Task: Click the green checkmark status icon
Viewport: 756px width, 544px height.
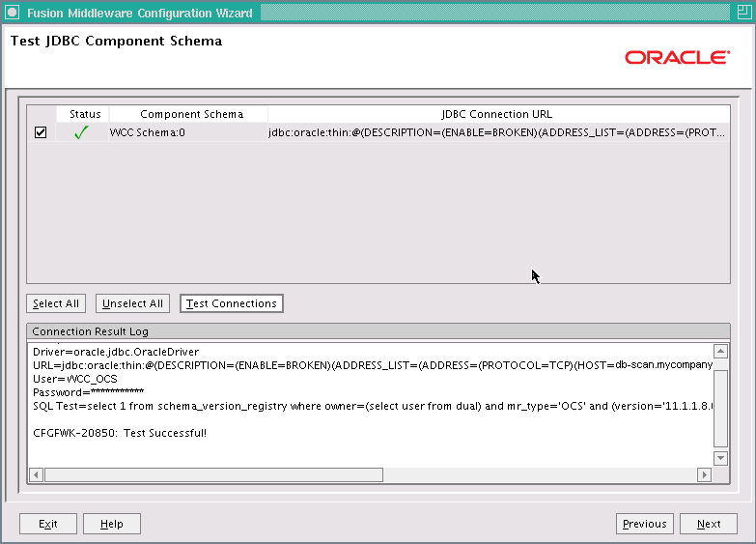Action: [81, 132]
